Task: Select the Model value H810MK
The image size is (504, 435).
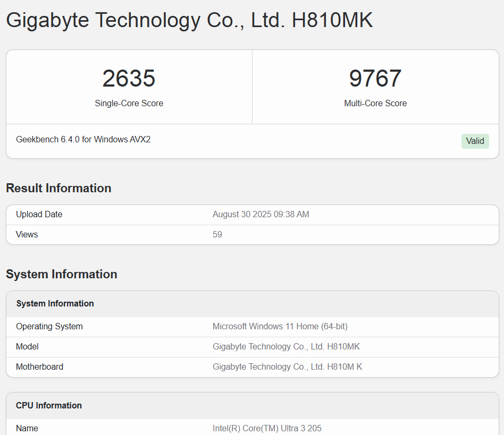Action: point(286,347)
